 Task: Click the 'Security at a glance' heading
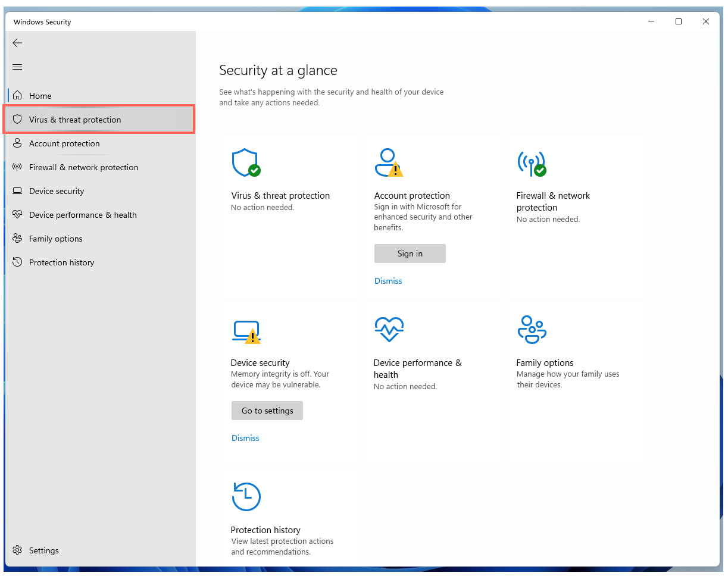278,70
